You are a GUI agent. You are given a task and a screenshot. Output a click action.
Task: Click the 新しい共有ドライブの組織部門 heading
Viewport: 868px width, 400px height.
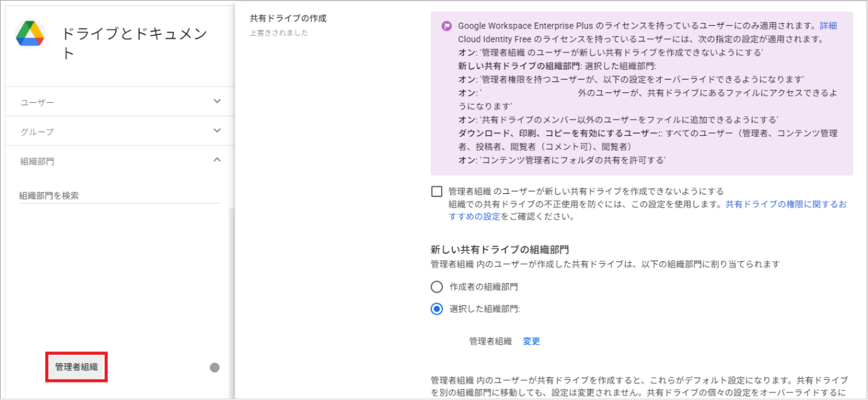click(499, 249)
